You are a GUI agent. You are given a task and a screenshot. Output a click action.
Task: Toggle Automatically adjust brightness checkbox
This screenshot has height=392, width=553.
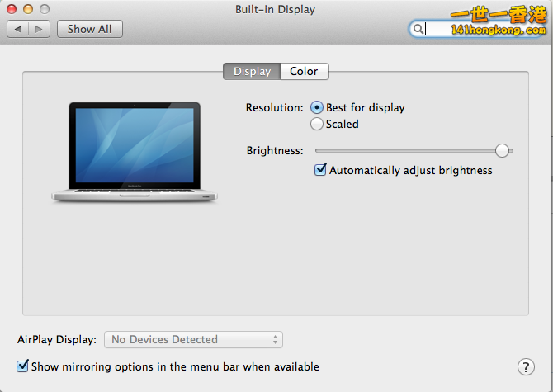(x=320, y=170)
